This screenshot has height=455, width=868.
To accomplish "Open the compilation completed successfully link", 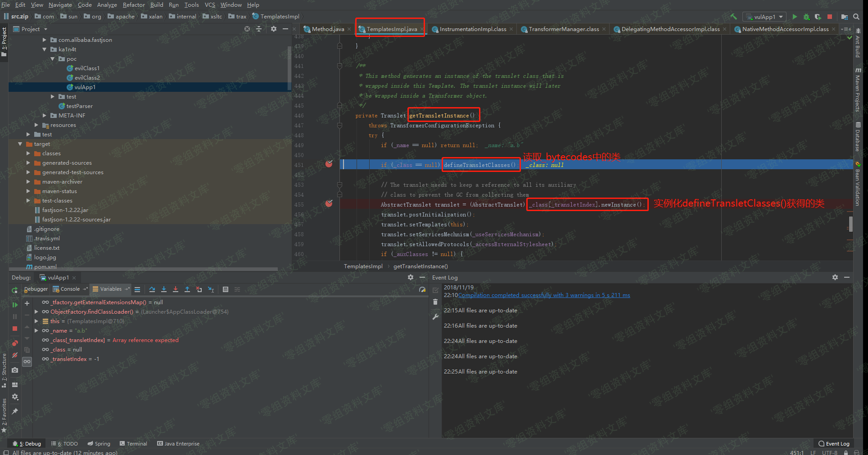I will [544, 295].
